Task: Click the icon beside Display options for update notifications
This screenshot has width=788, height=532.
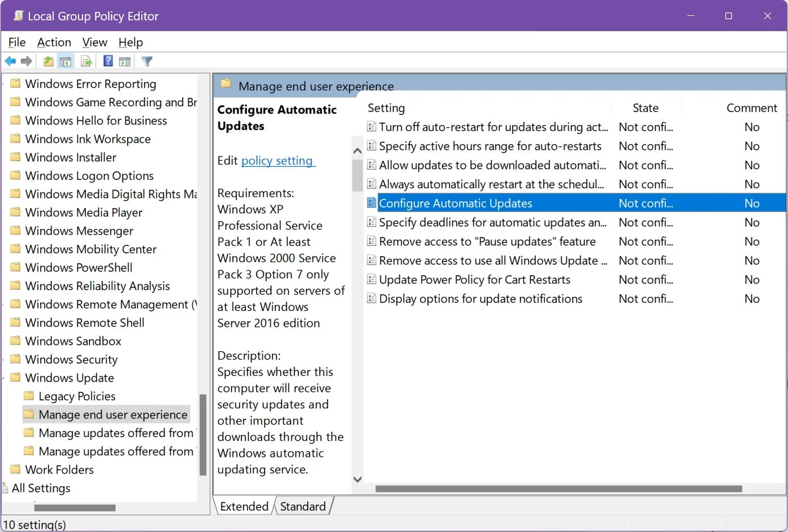Action: pos(371,299)
